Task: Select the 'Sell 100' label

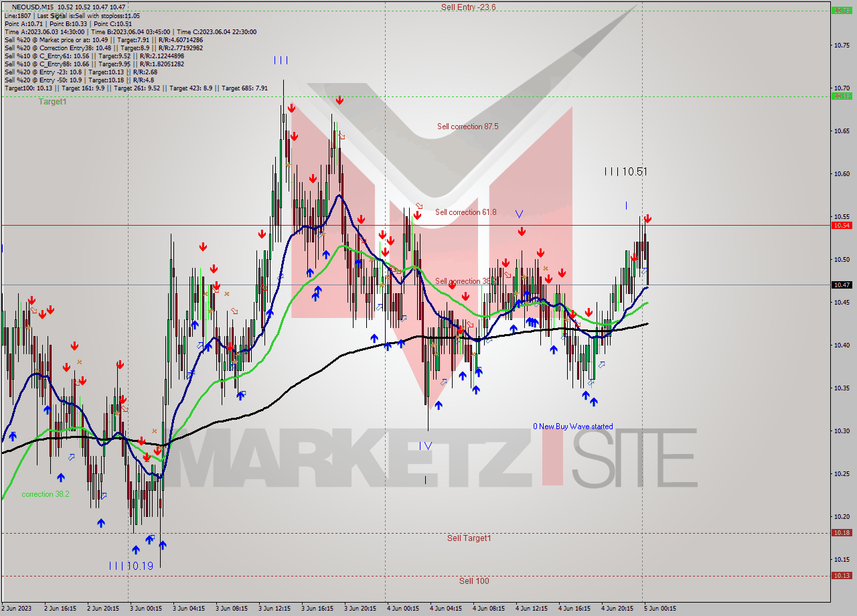Action: tap(474, 581)
